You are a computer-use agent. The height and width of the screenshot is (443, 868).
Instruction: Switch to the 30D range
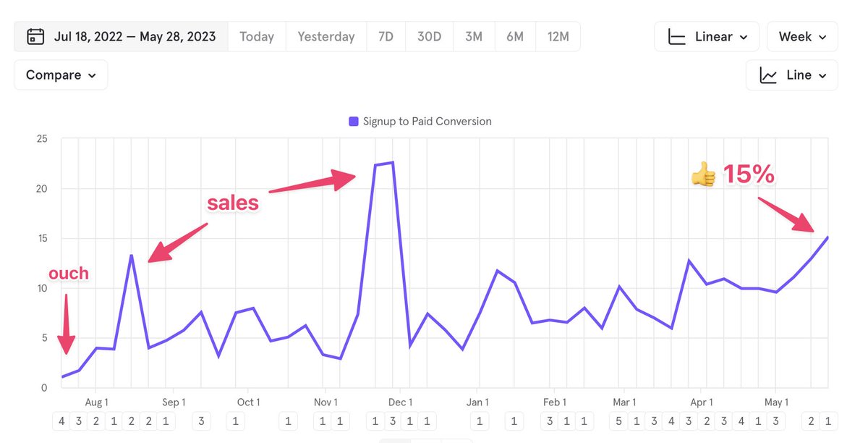coord(429,36)
